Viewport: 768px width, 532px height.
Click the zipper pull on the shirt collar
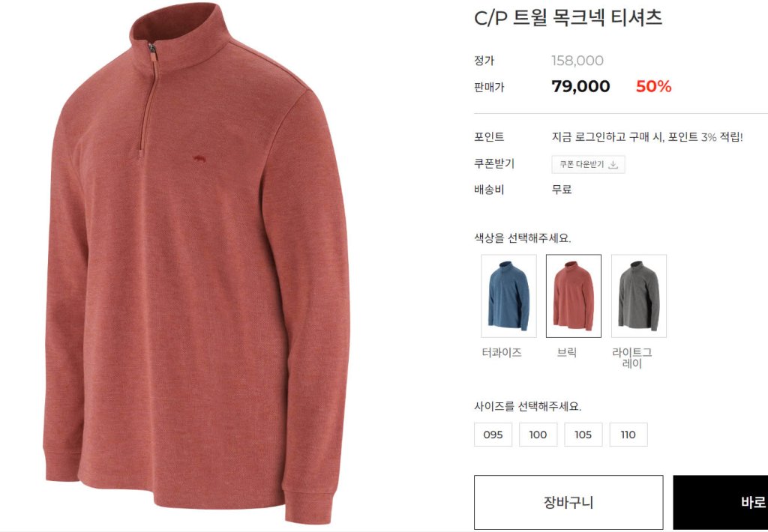[153, 53]
